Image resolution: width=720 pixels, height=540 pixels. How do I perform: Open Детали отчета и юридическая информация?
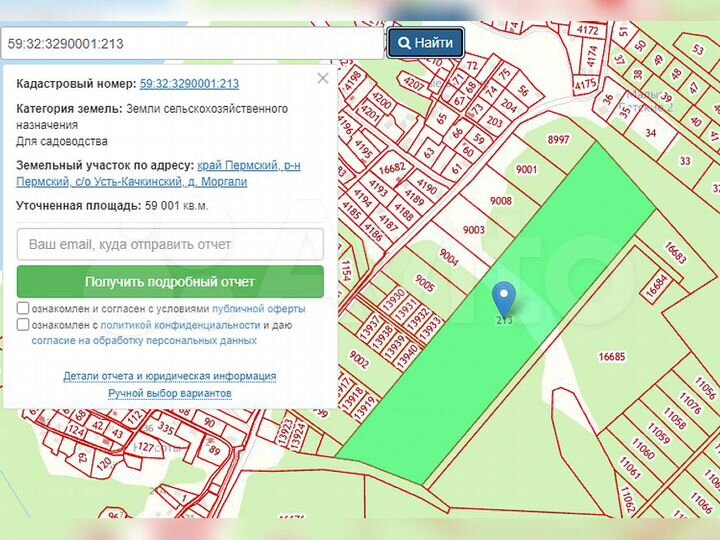[170, 376]
